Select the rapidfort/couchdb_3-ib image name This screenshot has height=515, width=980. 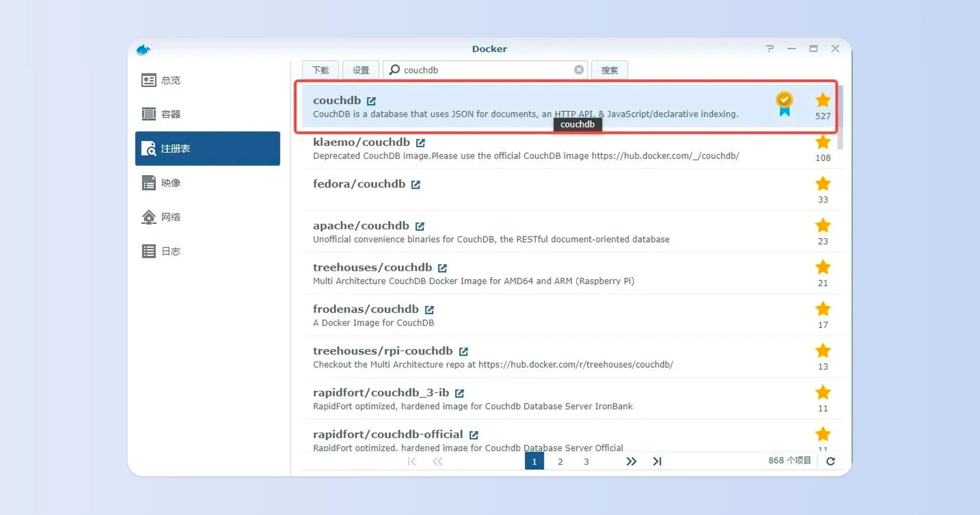(x=381, y=392)
